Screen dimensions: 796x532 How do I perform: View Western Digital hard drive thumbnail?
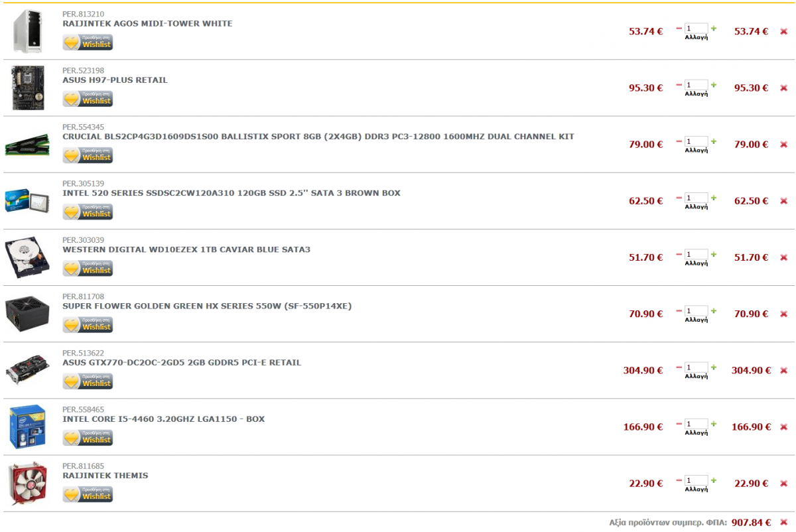pos(27,257)
